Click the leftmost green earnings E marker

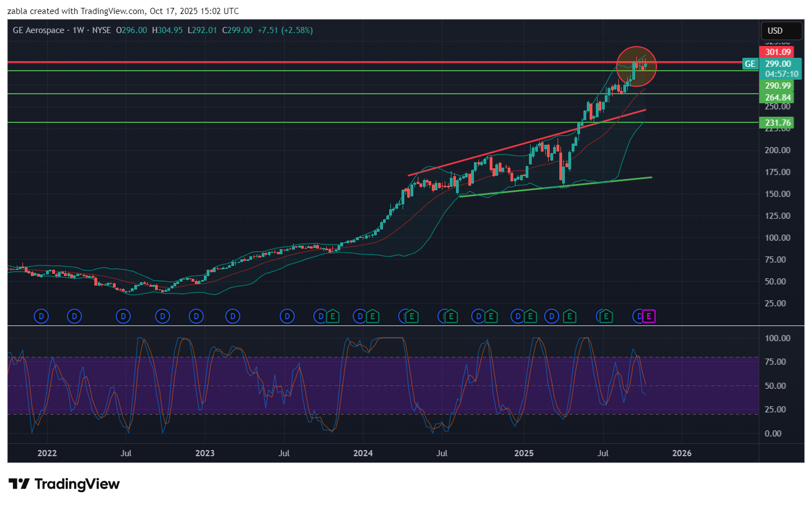point(332,316)
